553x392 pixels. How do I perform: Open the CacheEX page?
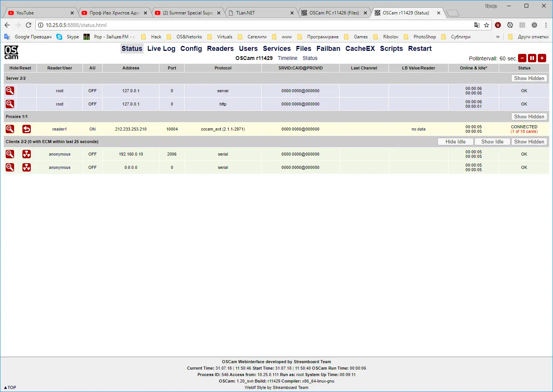pyautogui.click(x=360, y=49)
